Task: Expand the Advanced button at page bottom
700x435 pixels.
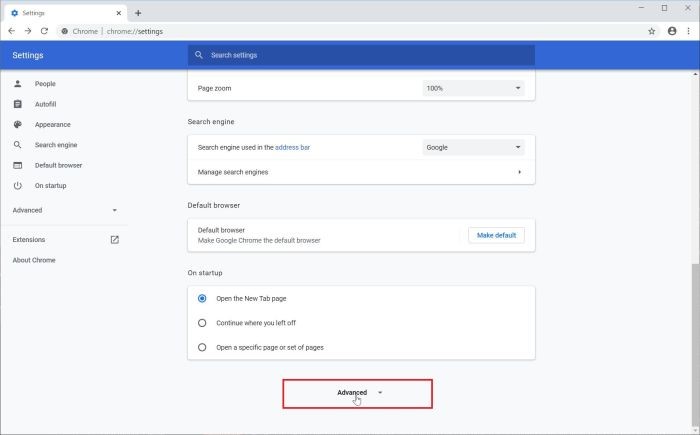Action: pos(358,393)
